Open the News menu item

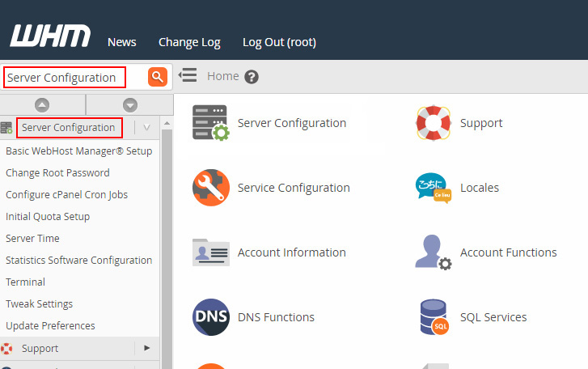click(x=122, y=42)
